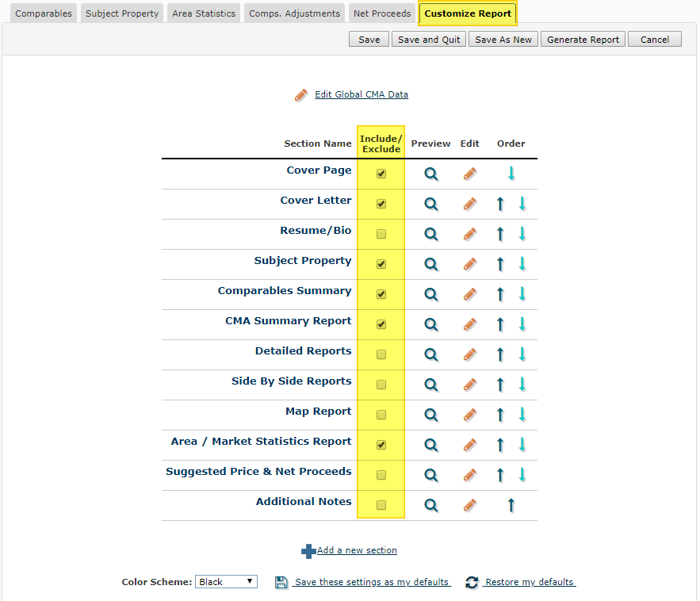Exclude Comparables Summary from report

(381, 294)
